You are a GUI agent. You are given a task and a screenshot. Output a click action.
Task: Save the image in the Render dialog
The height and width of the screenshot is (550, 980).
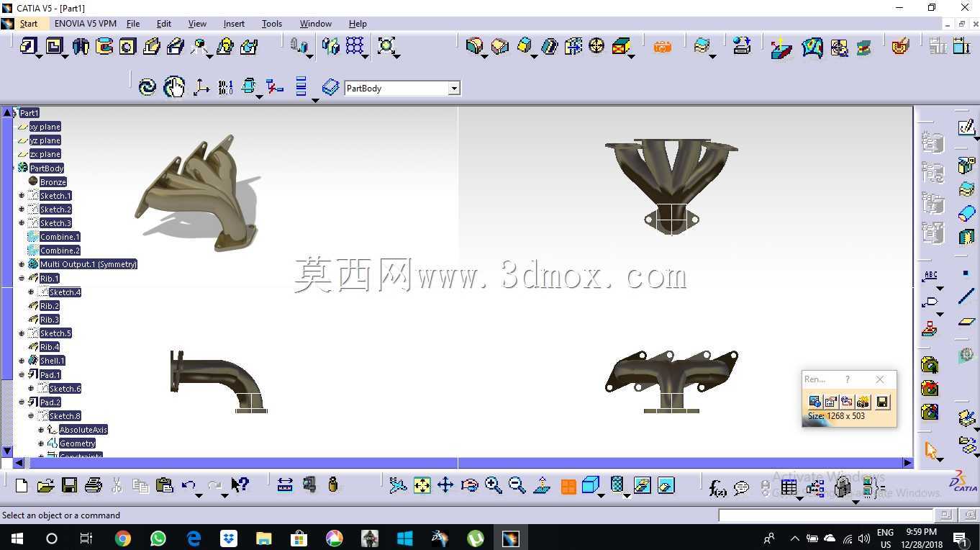[x=882, y=402]
